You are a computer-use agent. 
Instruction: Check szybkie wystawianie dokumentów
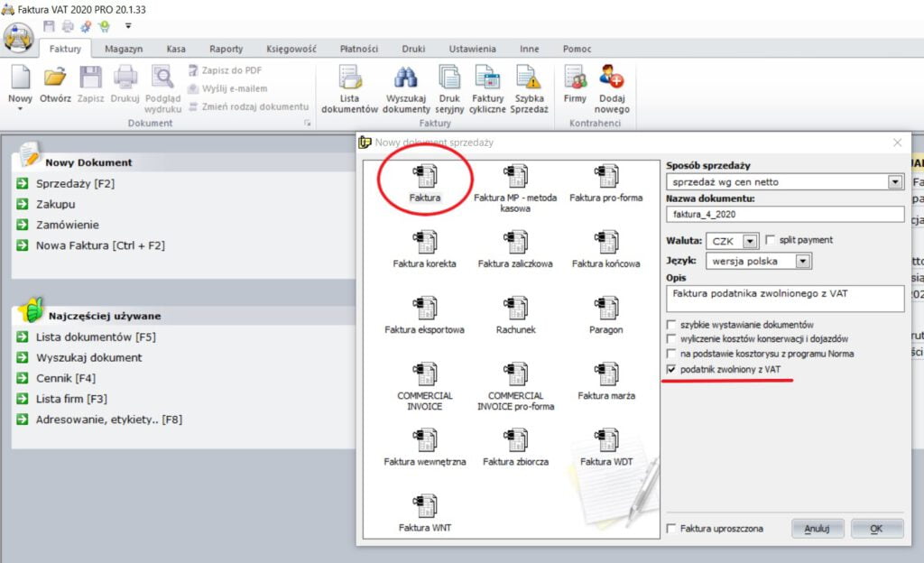[671, 325]
